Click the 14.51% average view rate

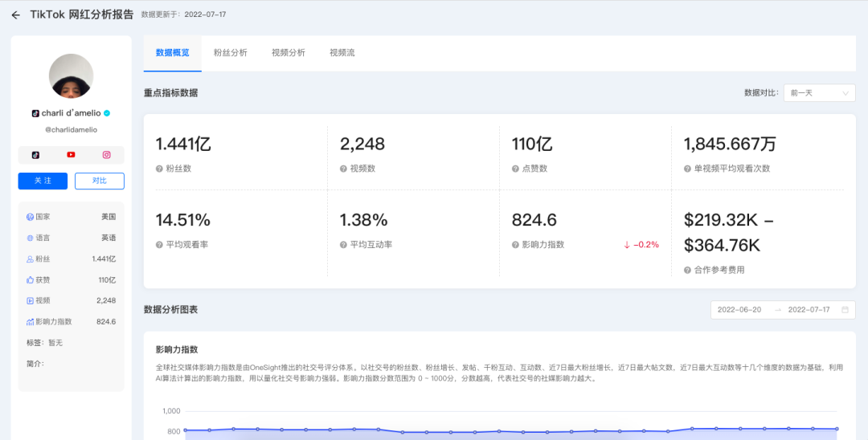coord(182,220)
